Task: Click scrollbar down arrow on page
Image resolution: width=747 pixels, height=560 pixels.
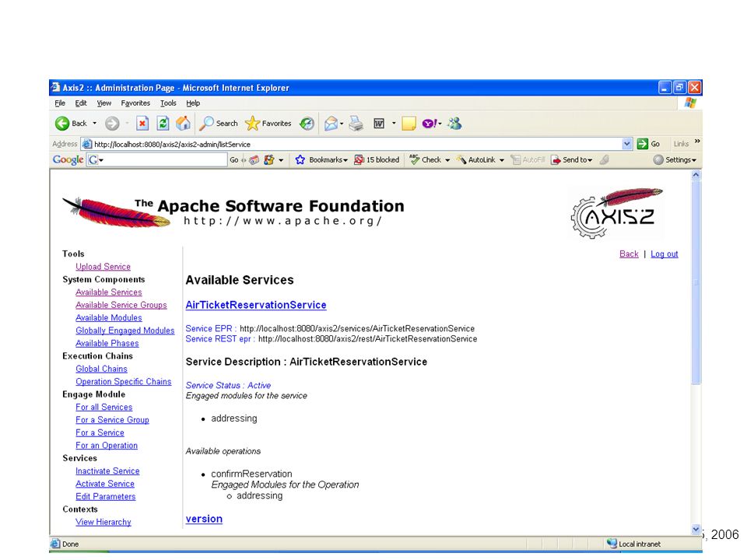Action: [x=696, y=529]
